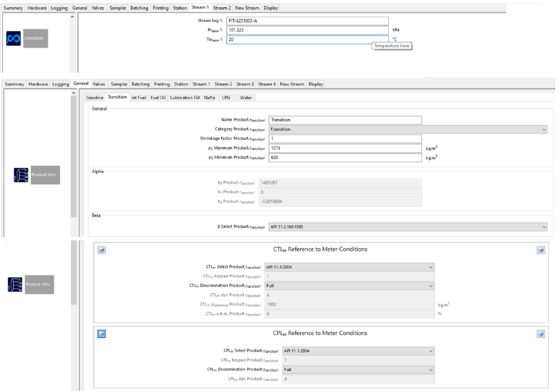Click ρs Minimum Product field 638
This screenshot has height=392, width=559.
(345, 158)
